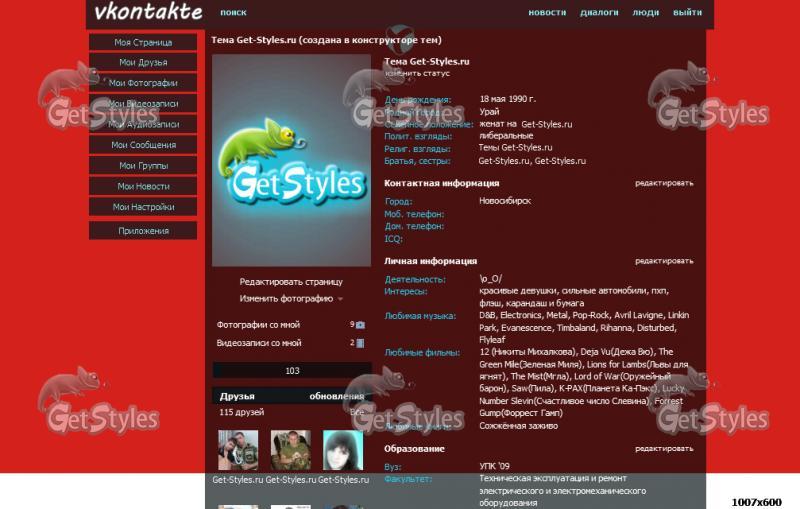Viewport: 800px width, 509px height.
Task: Go to Моя Страница
Action: pos(143,42)
